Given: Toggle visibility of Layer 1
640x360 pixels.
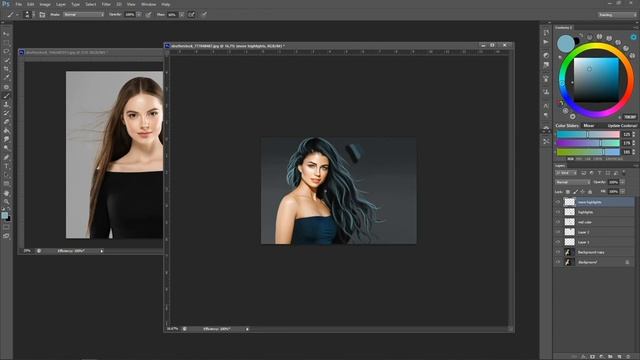Looking at the screenshot, I should point(558,242).
